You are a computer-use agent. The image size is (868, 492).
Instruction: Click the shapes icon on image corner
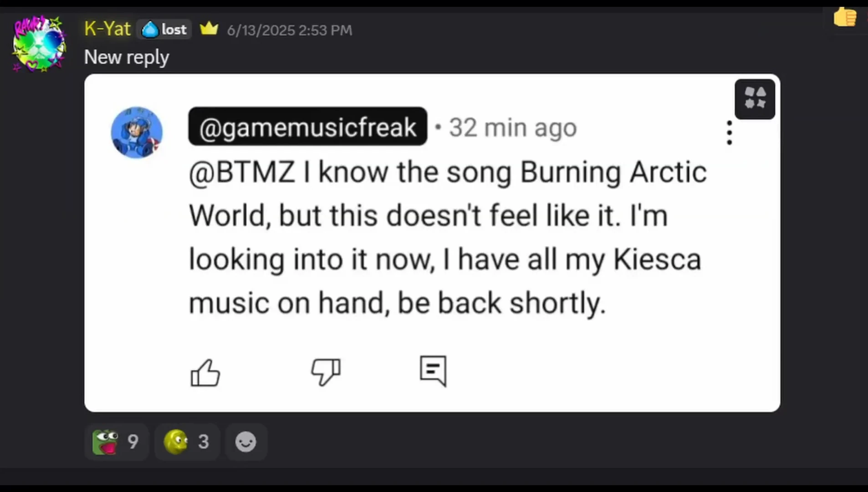point(755,99)
